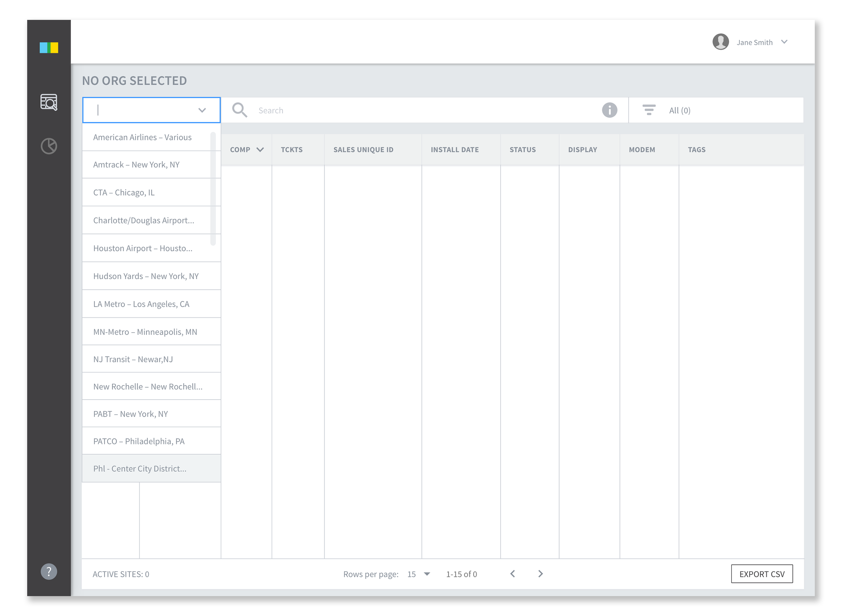
Task: Click the All (0) filter label
Action: pos(679,110)
